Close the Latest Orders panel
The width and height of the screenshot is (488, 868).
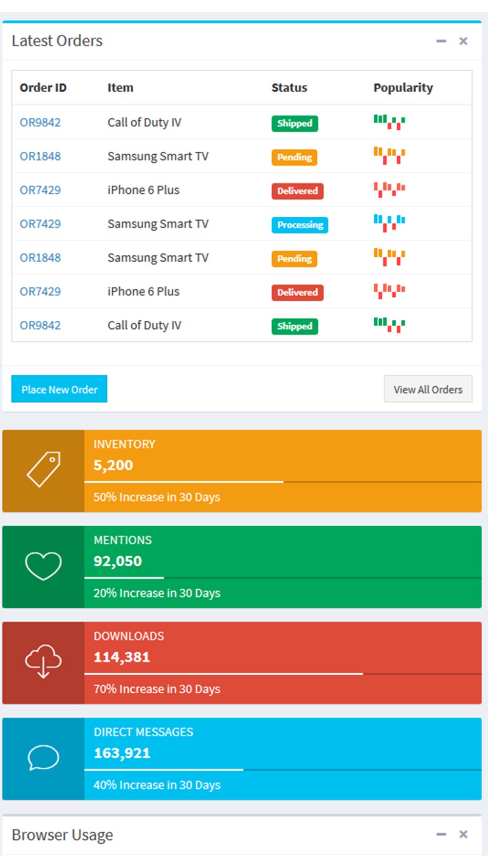463,41
